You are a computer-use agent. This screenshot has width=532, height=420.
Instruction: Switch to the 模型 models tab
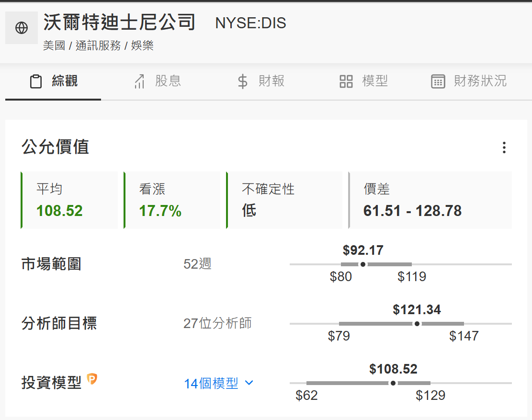[363, 81]
